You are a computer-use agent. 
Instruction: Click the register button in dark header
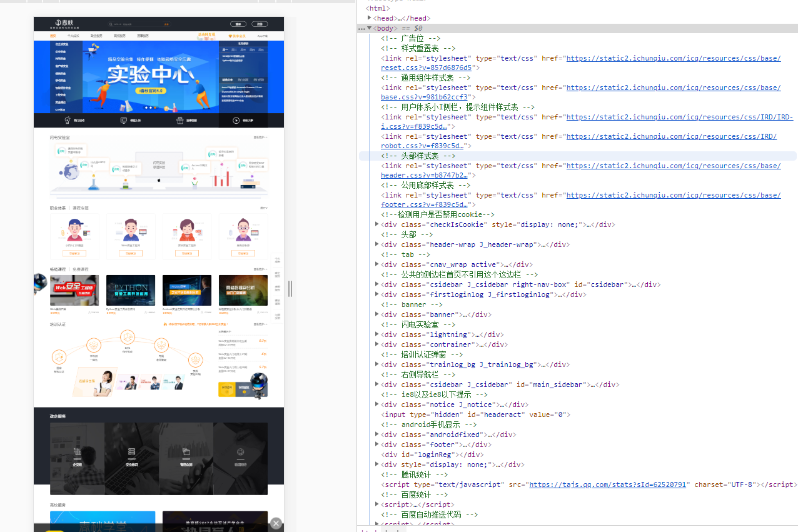260,24
